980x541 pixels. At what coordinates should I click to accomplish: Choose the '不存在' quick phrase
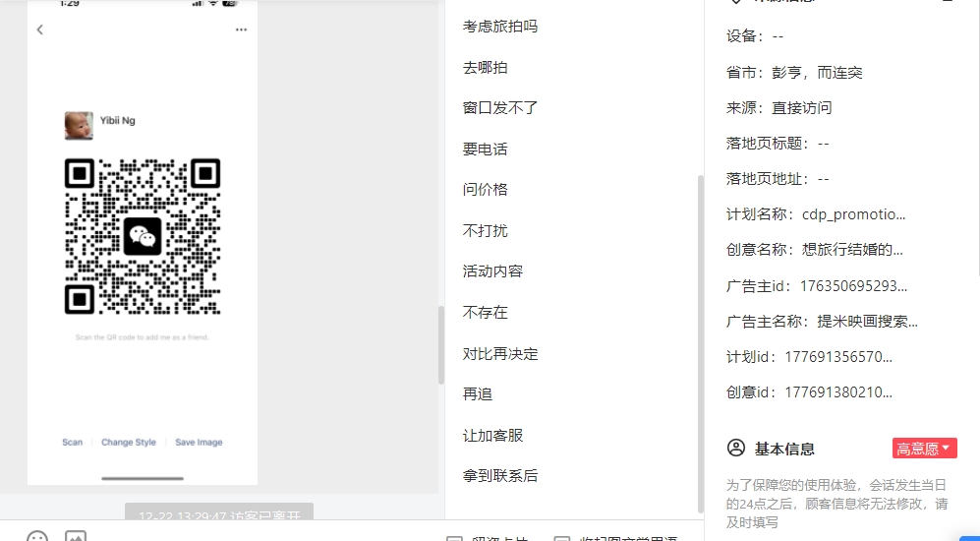coord(485,313)
